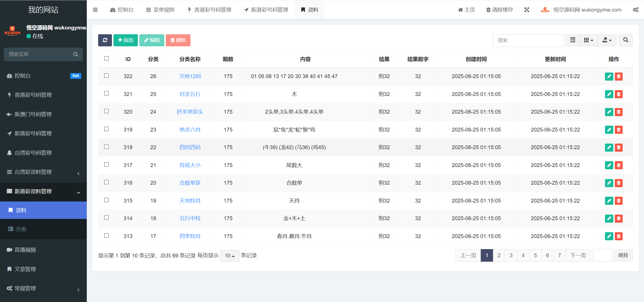Click the green 添加 button
Viewport: 644px width, 302px height.
[x=126, y=40]
